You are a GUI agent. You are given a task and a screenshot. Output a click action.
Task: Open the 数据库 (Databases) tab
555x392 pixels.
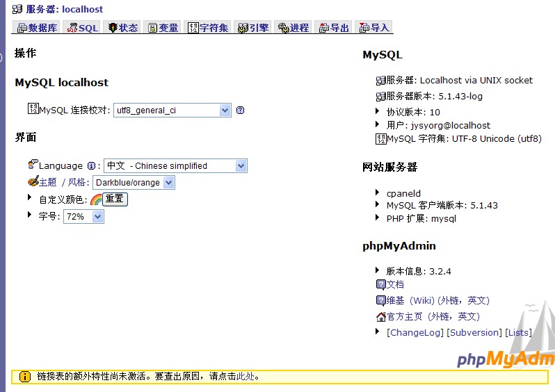37,27
